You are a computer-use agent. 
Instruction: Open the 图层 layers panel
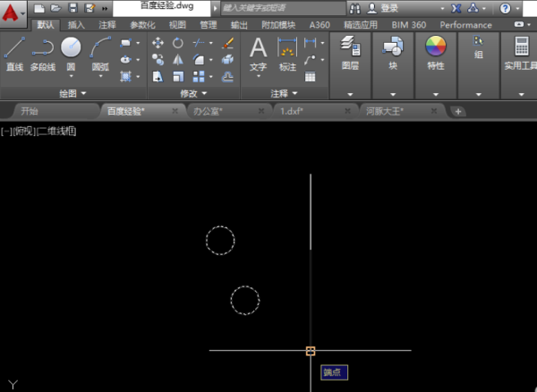pyautogui.click(x=350, y=53)
